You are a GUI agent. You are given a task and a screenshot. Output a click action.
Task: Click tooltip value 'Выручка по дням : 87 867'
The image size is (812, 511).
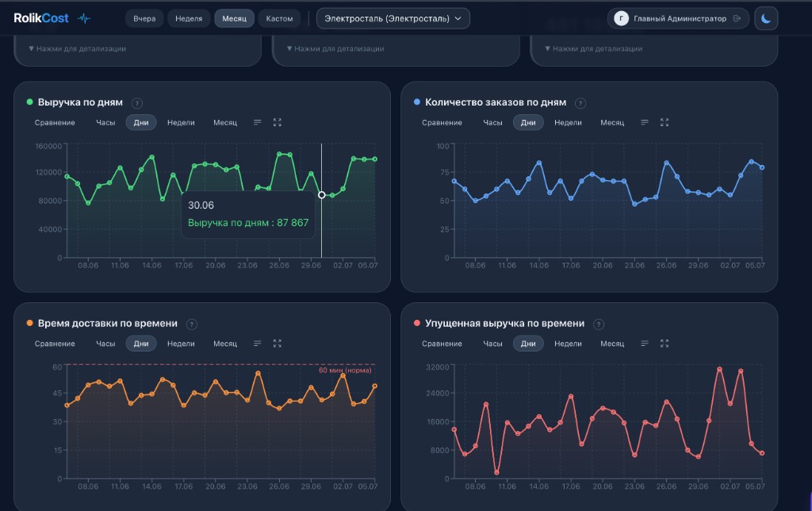click(248, 223)
